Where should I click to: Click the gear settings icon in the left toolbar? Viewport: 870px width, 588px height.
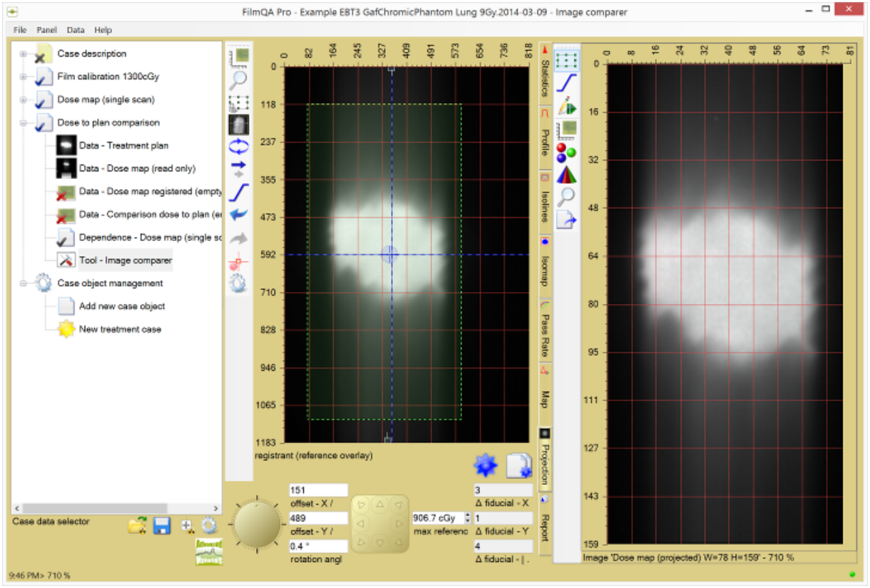click(238, 283)
